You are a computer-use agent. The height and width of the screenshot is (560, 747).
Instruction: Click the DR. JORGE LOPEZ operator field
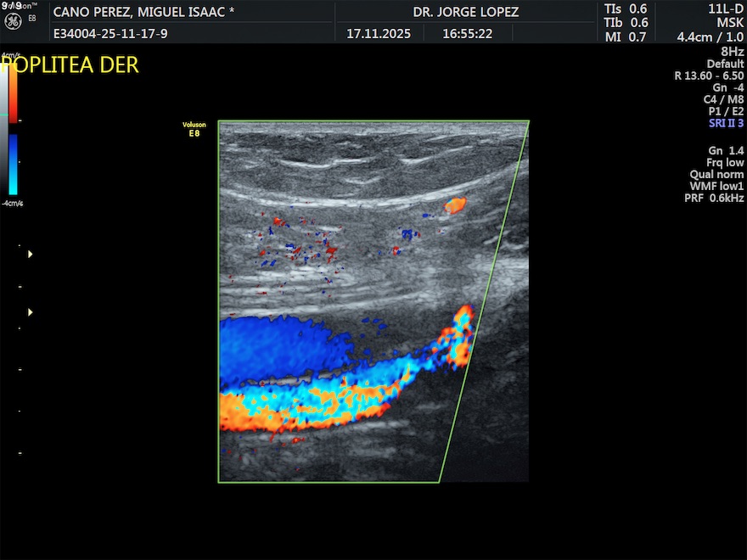pos(465,13)
